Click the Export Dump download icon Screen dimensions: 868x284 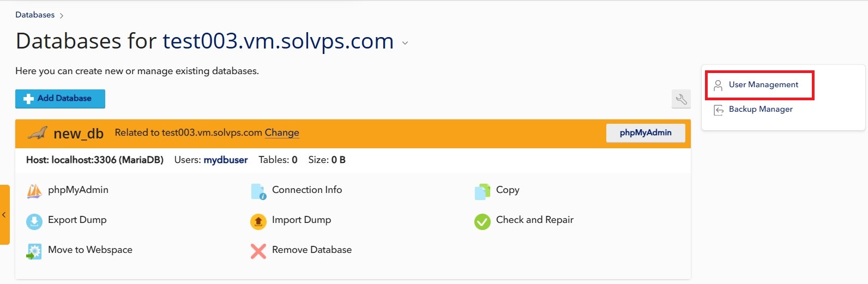(34, 221)
